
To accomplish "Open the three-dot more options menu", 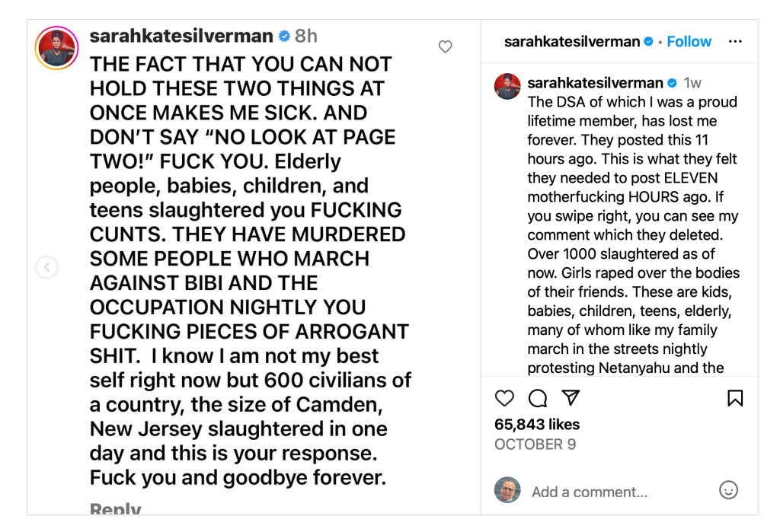I will pyautogui.click(x=735, y=42).
